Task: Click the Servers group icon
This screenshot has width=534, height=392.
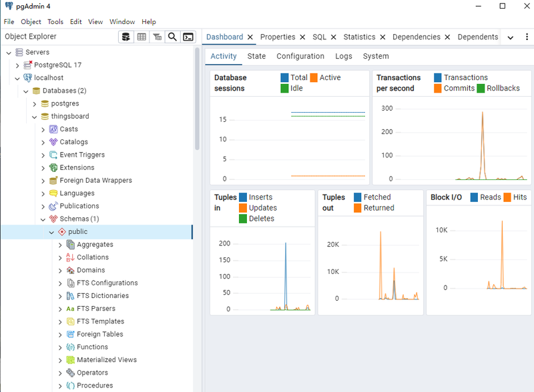Action: (x=19, y=53)
